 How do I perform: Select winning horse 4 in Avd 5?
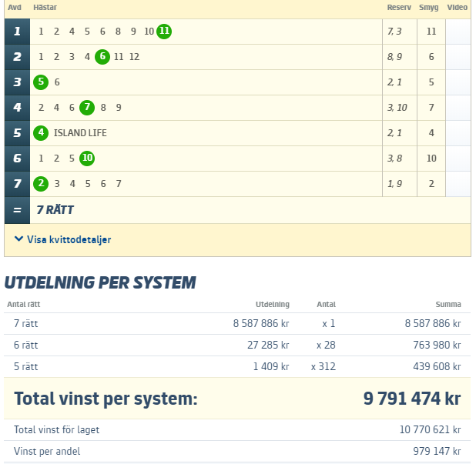(41, 133)
